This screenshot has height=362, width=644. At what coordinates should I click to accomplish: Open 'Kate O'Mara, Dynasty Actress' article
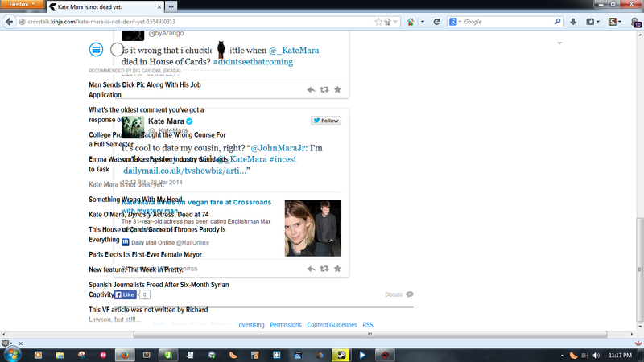(149, 214)
